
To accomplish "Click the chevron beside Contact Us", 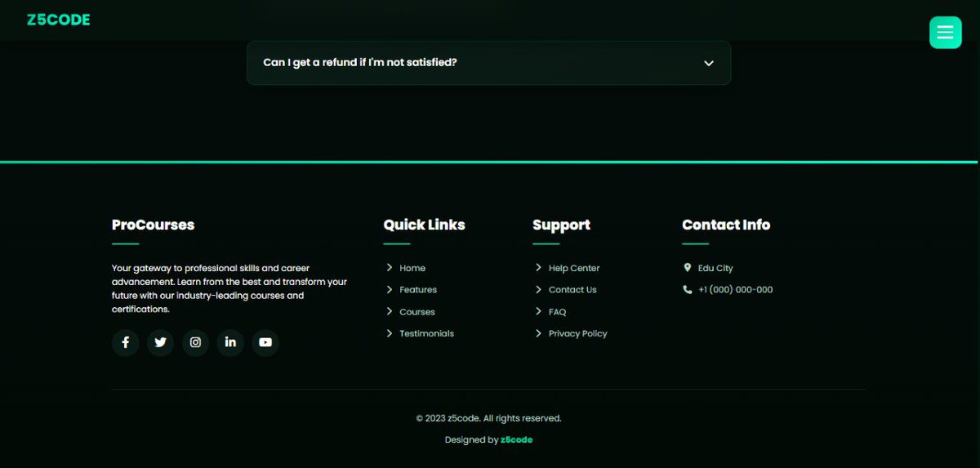I will 538,290.
